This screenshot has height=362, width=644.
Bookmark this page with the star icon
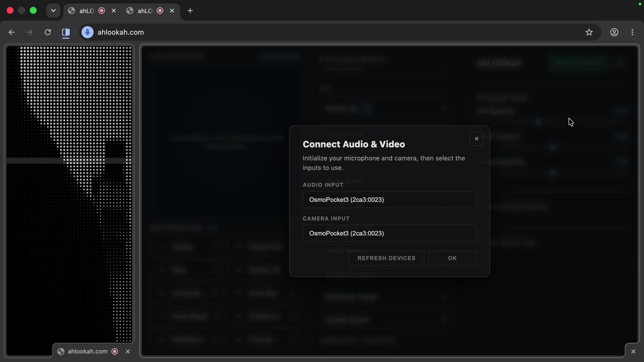click(589, 32)
